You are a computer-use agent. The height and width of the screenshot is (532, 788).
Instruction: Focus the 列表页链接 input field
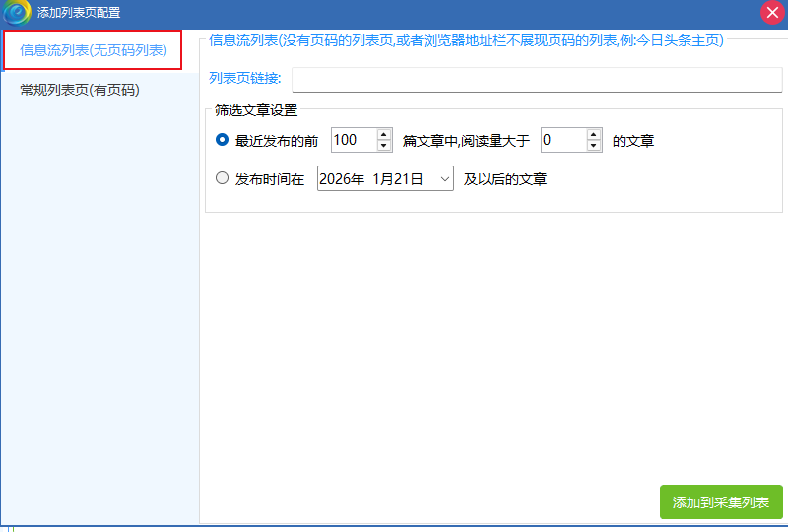536,79
